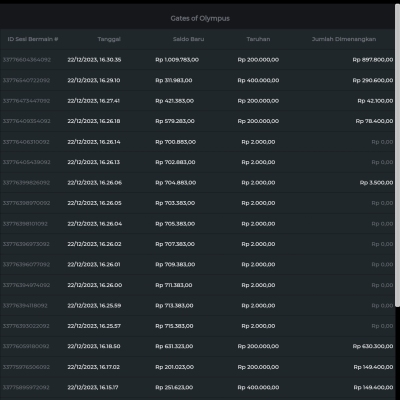The image size is (400, 400).
Task: Click balance Rp 713.383,00
Action: click(x=174, y=305)
